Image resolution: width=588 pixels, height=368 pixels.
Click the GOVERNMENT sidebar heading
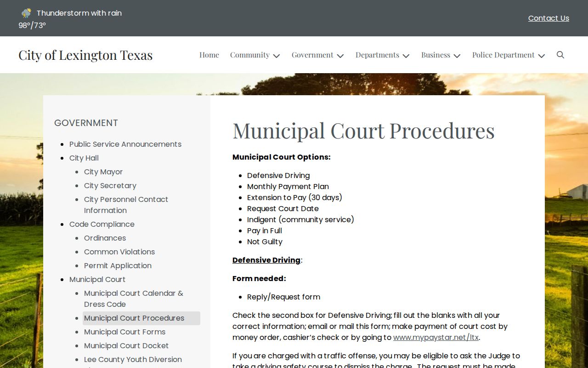coord(86,123)
